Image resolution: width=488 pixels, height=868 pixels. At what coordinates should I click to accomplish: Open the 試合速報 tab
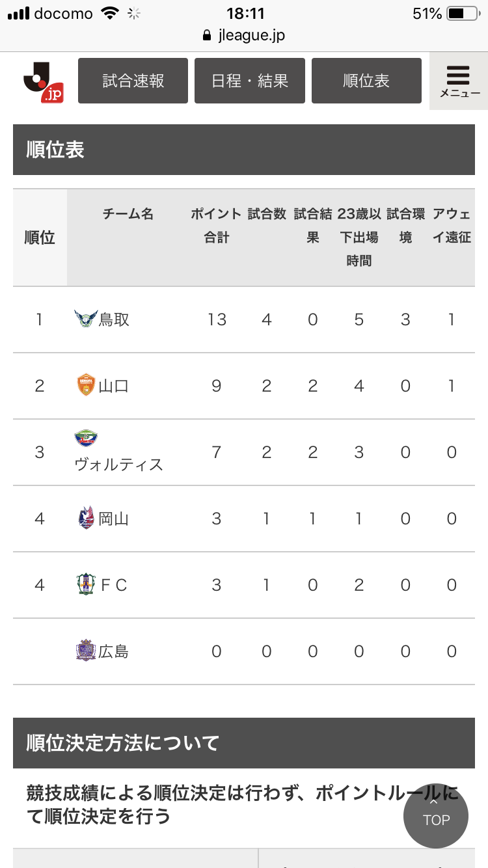(x=133, y=81)
